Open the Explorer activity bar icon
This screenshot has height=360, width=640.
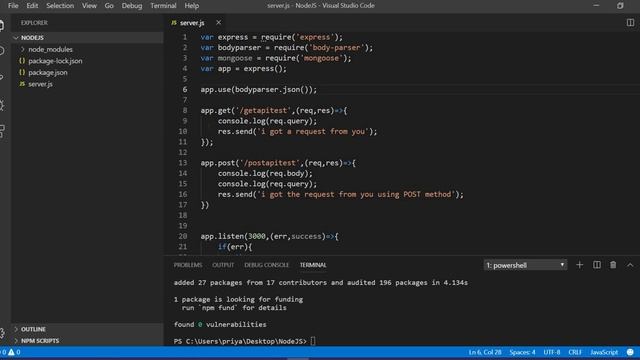[2, 25]
